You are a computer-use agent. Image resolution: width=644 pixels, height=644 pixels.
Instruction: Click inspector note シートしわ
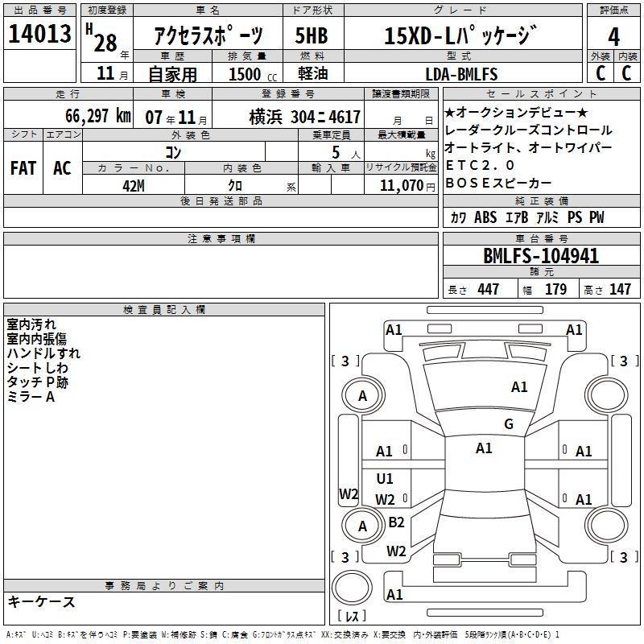[37, 368]
